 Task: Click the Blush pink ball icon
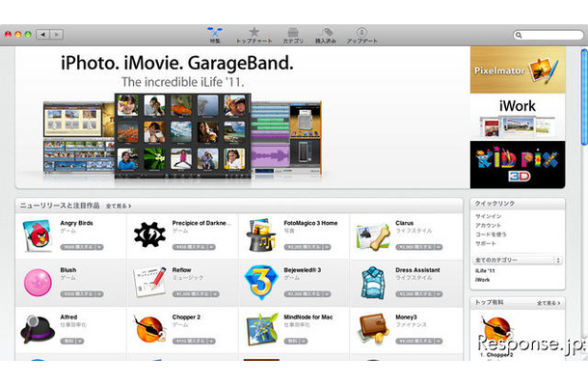coord(38,283)
